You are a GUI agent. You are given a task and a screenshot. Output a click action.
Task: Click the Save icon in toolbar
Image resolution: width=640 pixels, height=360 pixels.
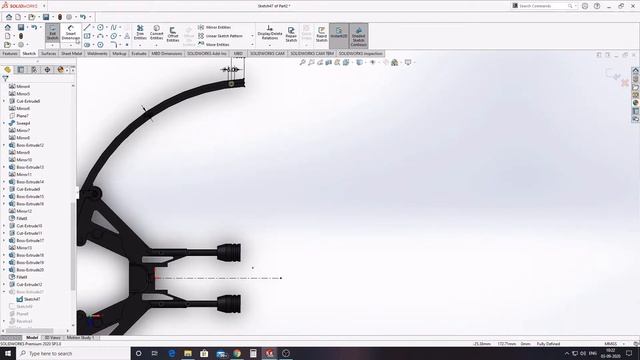46,17
